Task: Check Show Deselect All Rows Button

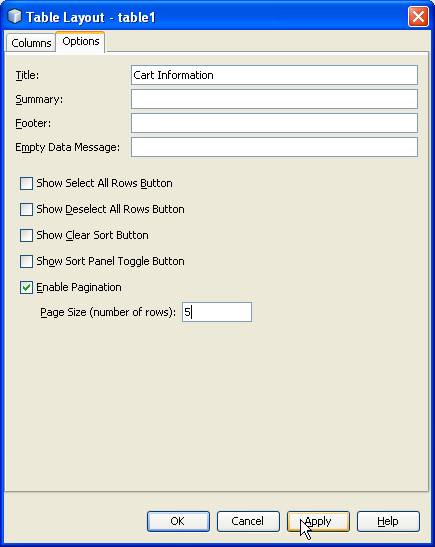Action: pyautogui.click(x=27, y=209)
